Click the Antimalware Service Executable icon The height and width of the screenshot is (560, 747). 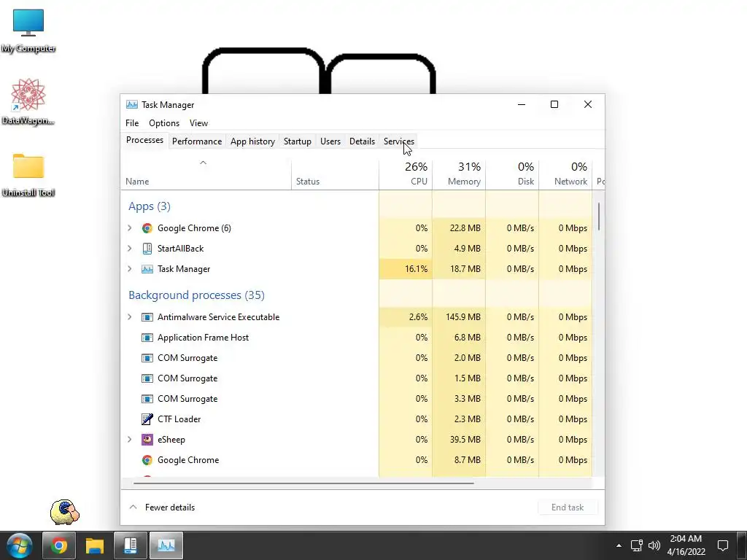tap(147, 317)
